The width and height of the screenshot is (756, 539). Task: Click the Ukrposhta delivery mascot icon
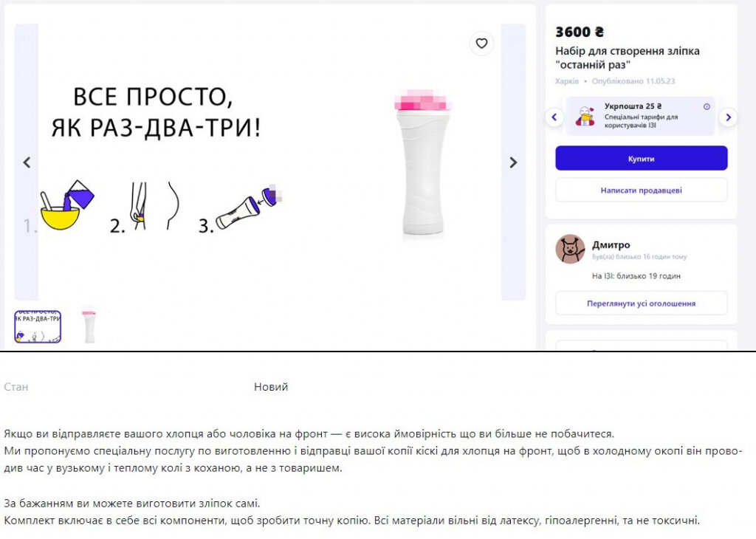click(585, 116)
